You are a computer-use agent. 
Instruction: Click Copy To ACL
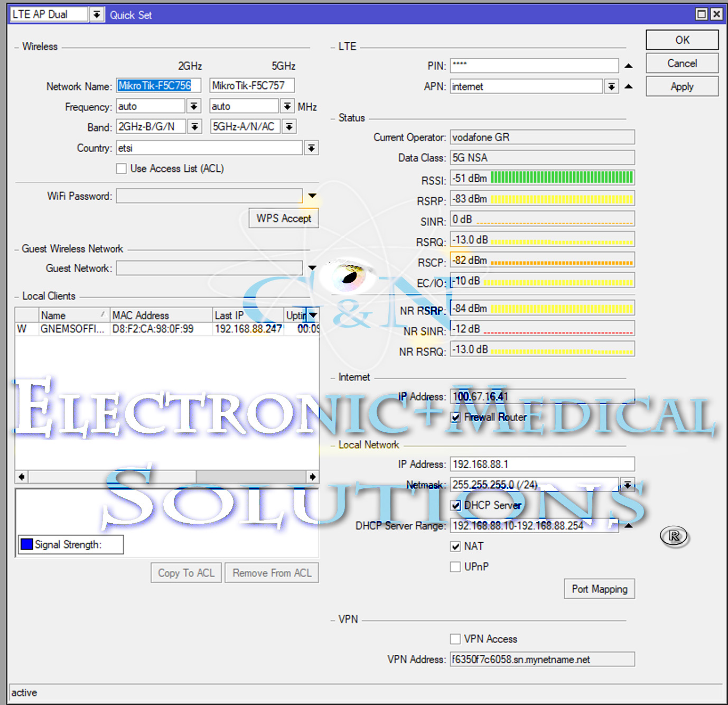[186, 573]
